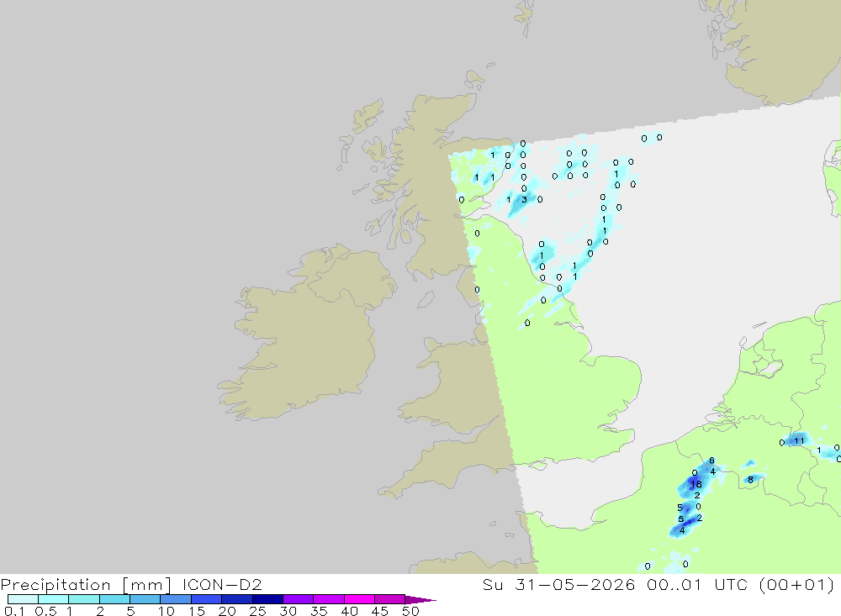Screen dimensions: 841x616
Task: Click the 3 mm value off eastern Scotland
Action: pyautogui.click(x=525, y=199)
